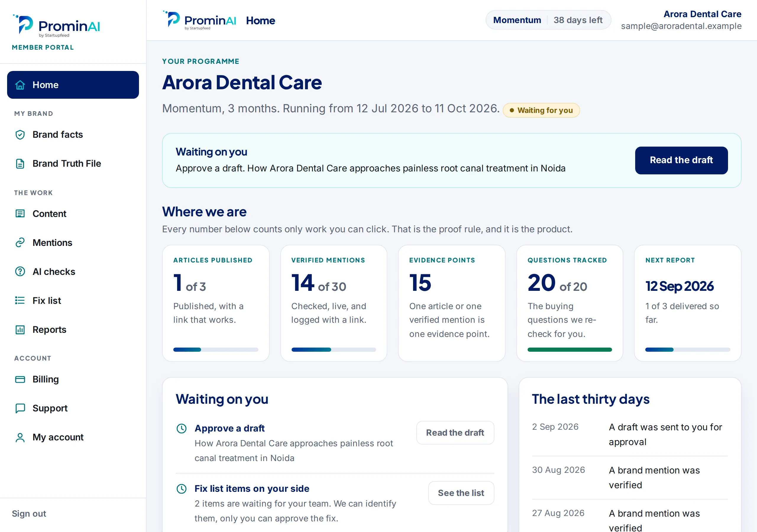The height and width of the screenshot is (532, 757).
Task: Click the dark blue Read the draft button
Action: click(x=681, y=160)
